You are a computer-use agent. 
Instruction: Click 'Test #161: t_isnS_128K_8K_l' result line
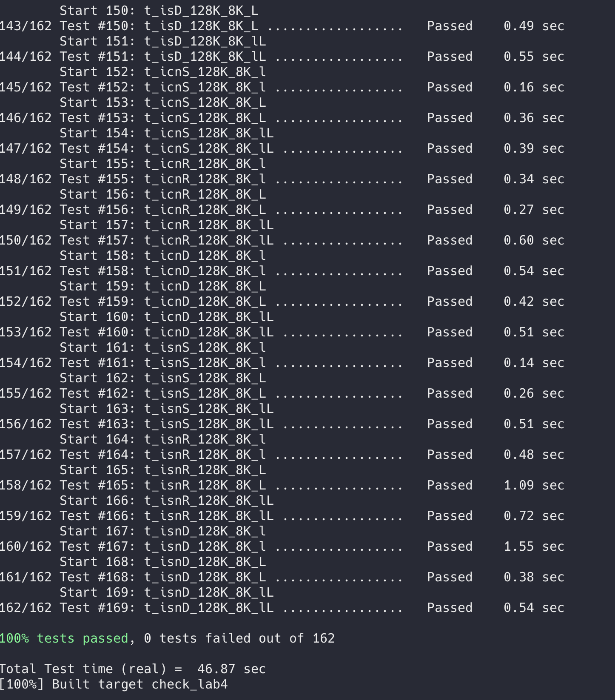coord(282,363)
